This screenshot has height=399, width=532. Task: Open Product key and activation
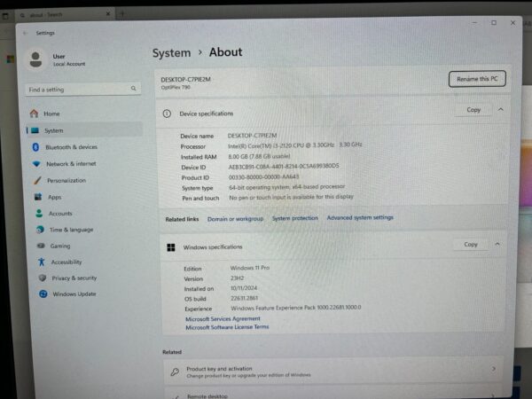(x=332, y=372)
